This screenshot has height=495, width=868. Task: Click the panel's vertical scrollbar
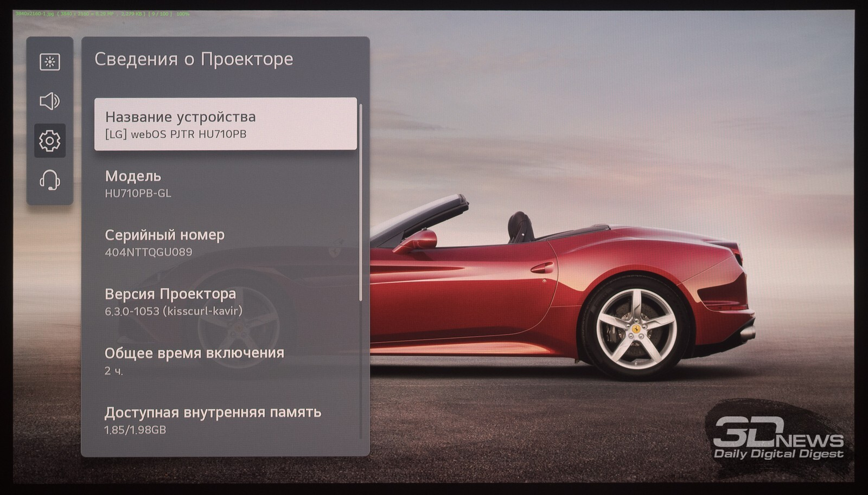(x=361, y=202)
